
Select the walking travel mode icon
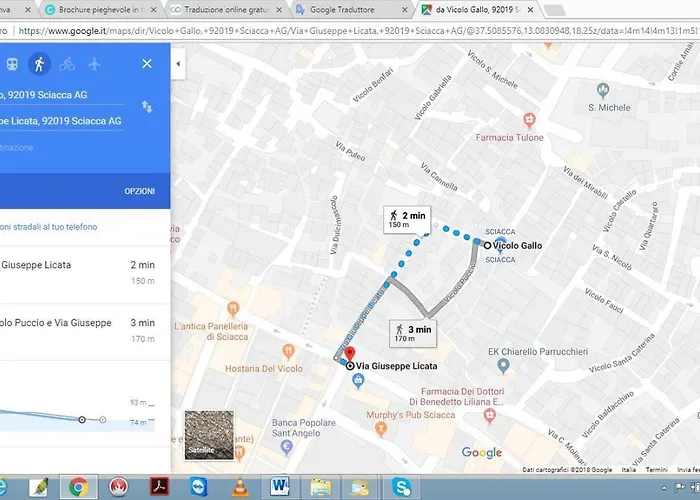pyautogui.click(x=40, y=64)
